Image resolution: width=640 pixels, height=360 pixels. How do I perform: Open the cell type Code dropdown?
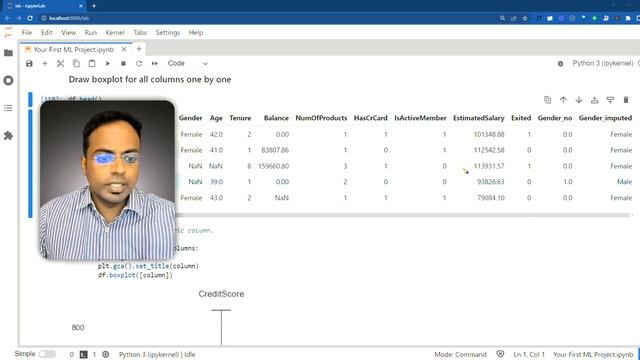tap(188, 64)
